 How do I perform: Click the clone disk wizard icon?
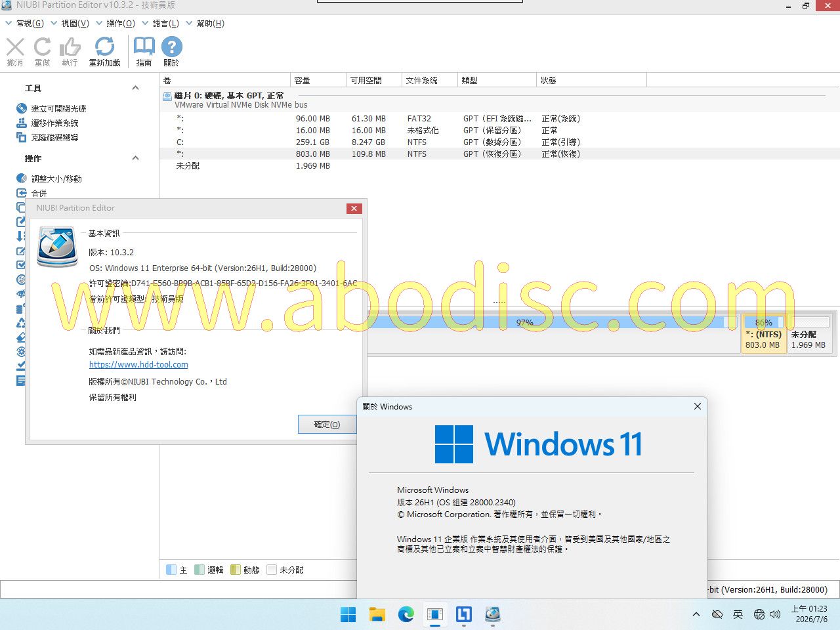click(22, 137)
